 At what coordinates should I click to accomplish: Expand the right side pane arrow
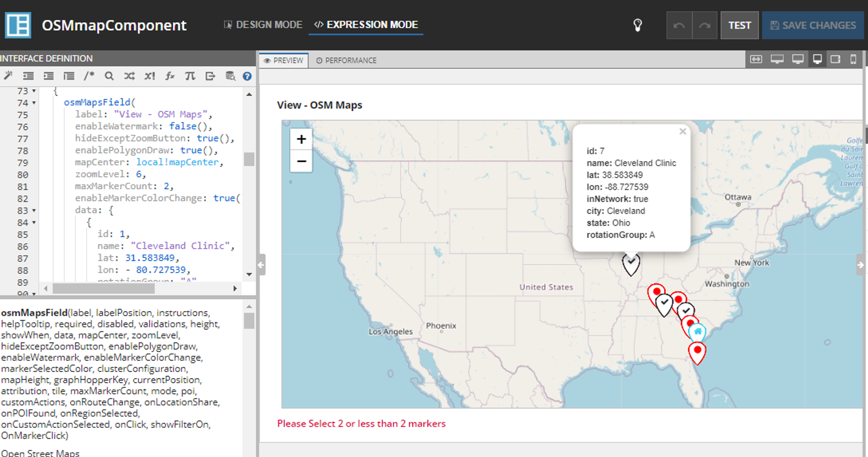[861, 265]
